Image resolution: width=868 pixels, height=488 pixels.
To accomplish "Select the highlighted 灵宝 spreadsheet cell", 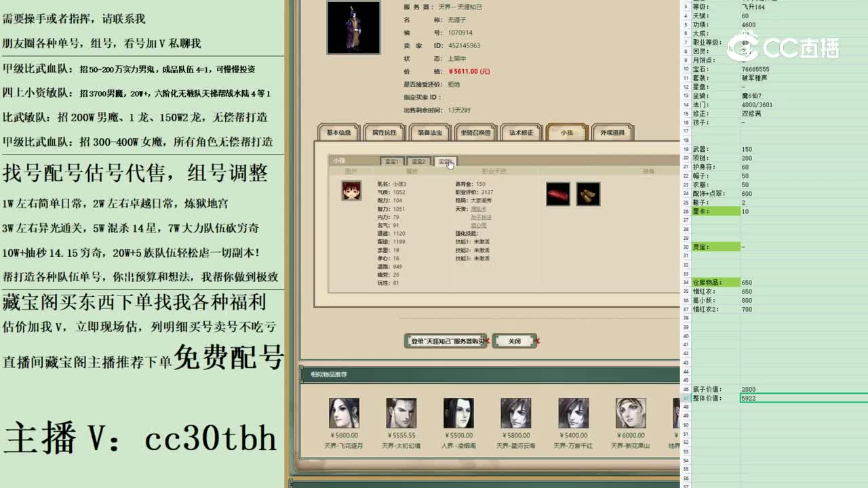I will tap(715, 247).
